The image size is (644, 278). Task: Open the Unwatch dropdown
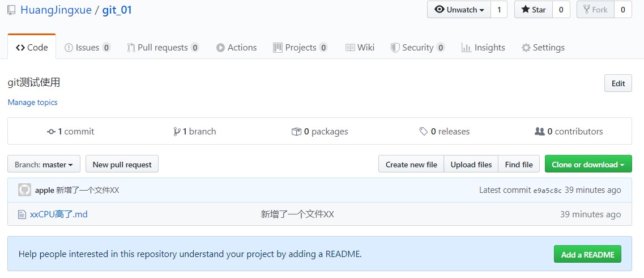coord(459,10)
